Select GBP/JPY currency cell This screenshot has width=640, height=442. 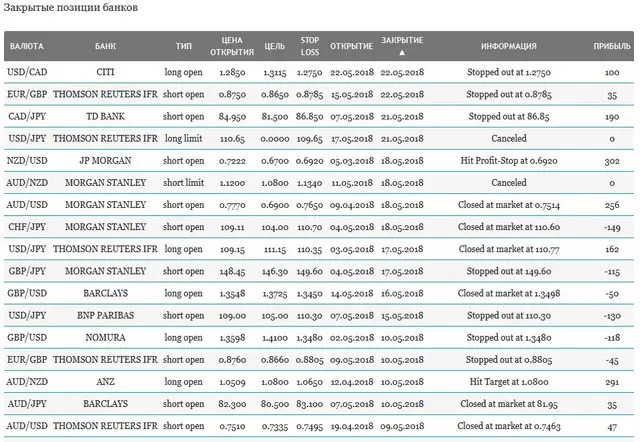pyautogui.click(x=27, y=271)
